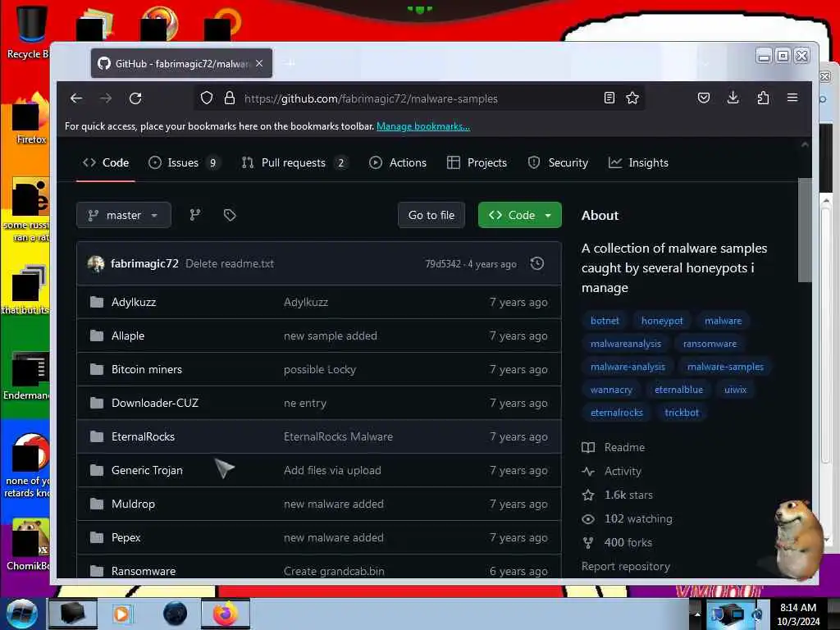Screen dimensions: 840x630
Task: Bookmark this page with the star icon
Action: pyautogui.click(x=632, y=98)
